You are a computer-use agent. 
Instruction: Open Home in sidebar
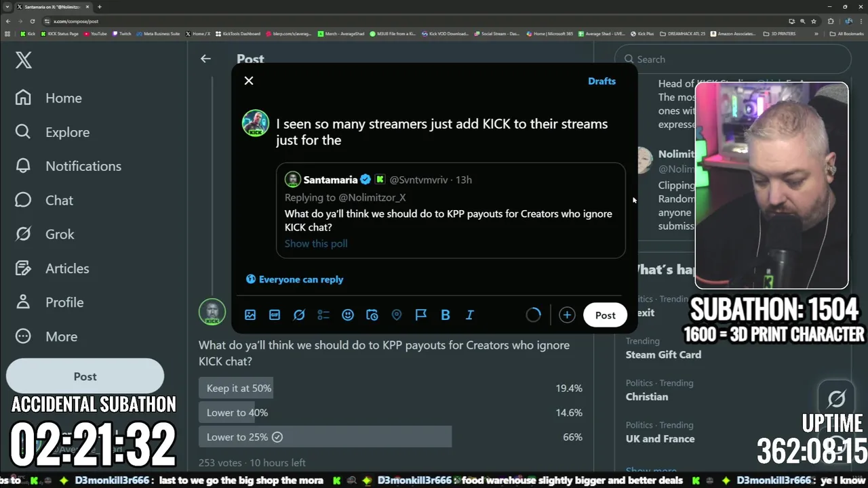[x=48, y=98]
